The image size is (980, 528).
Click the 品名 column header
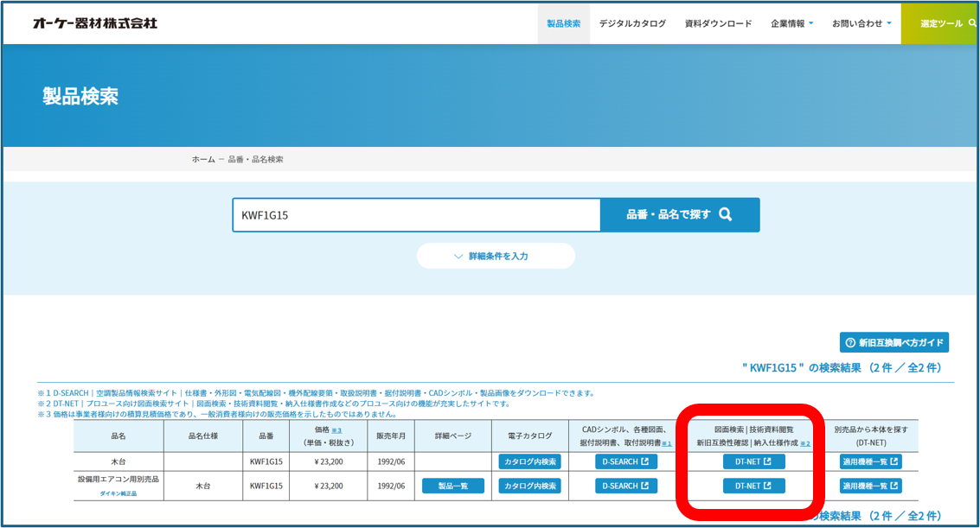pos(118,436)
